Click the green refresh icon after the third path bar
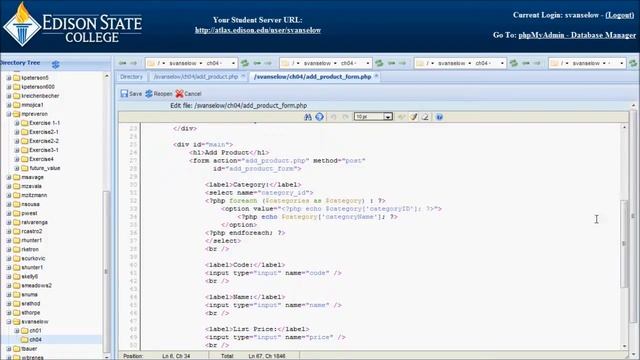 pyautogui.click(x=513, y=63)
